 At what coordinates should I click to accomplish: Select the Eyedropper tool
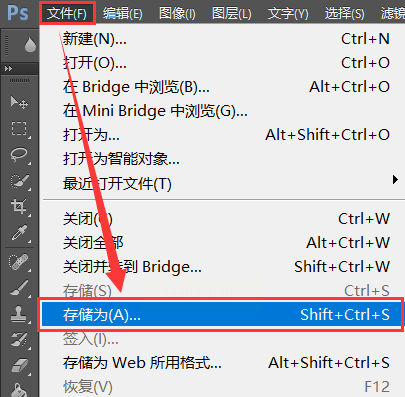(19, 233)
